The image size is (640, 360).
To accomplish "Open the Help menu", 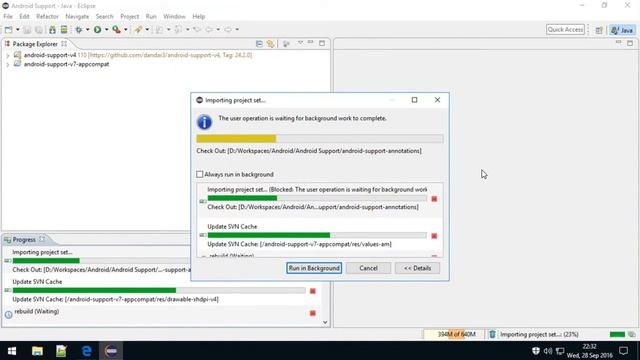I will click(198, 16).
